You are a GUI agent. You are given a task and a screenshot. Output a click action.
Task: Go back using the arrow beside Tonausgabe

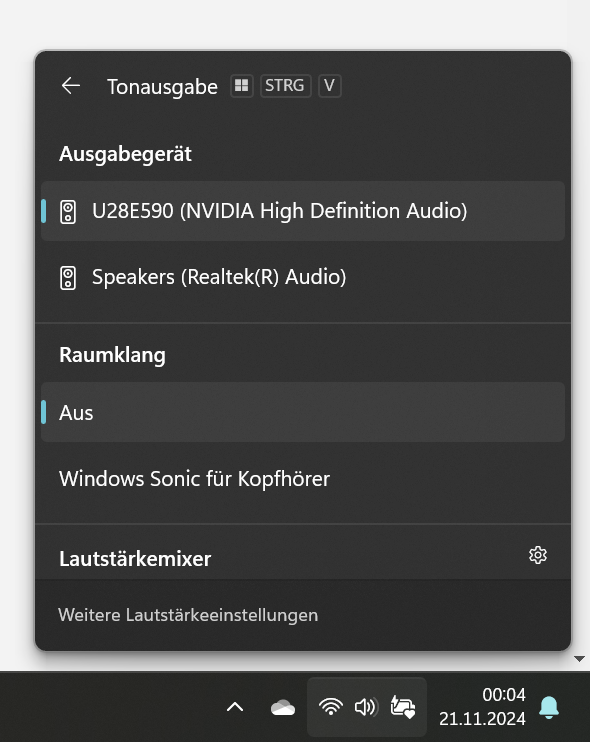[71, 86]
